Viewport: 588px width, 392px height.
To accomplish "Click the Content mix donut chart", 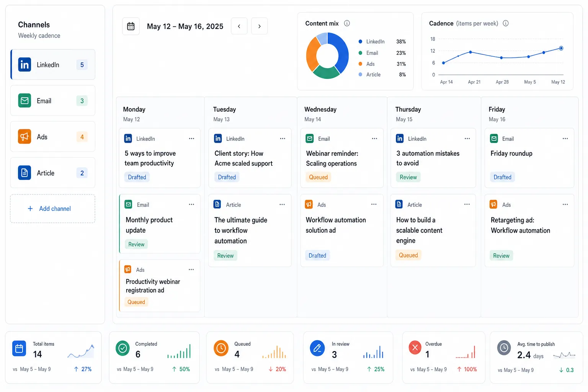I will (x=327, y=56).
